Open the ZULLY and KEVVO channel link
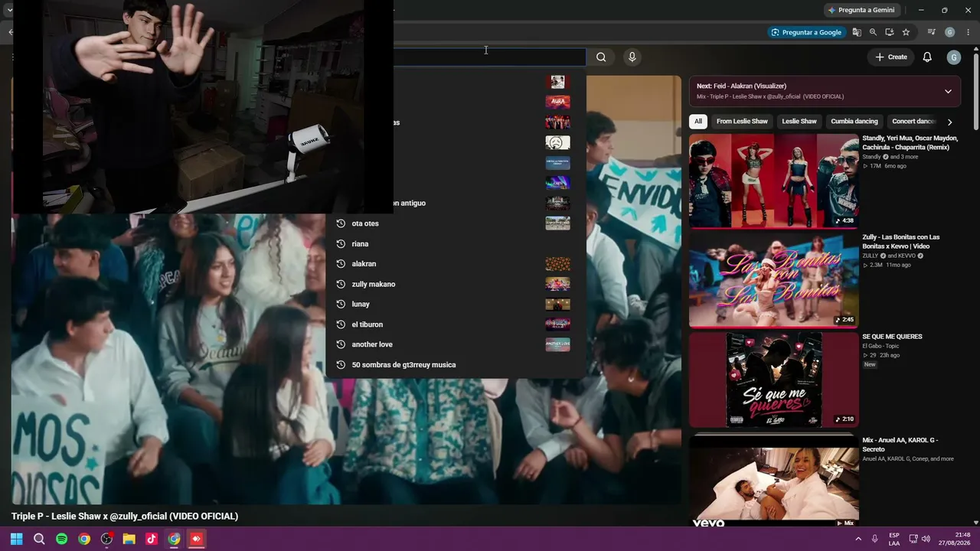Viewport: 980px width, 551px height. (893, 256)
